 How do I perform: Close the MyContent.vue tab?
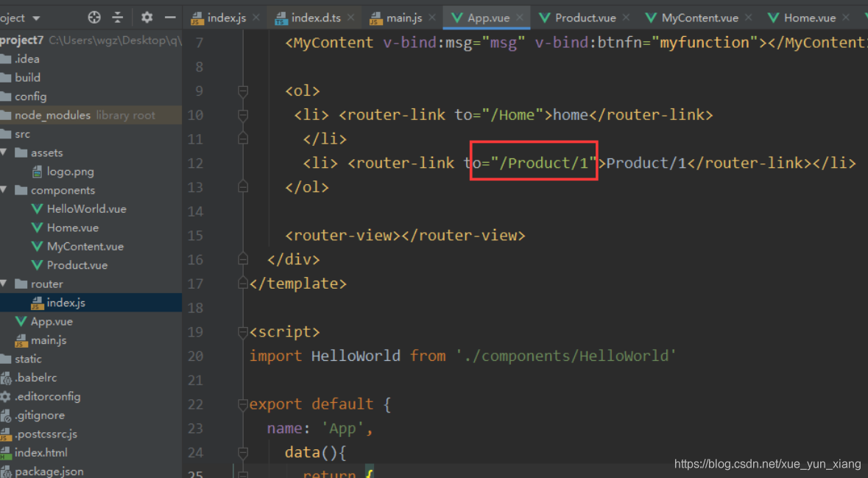(748, 18)
